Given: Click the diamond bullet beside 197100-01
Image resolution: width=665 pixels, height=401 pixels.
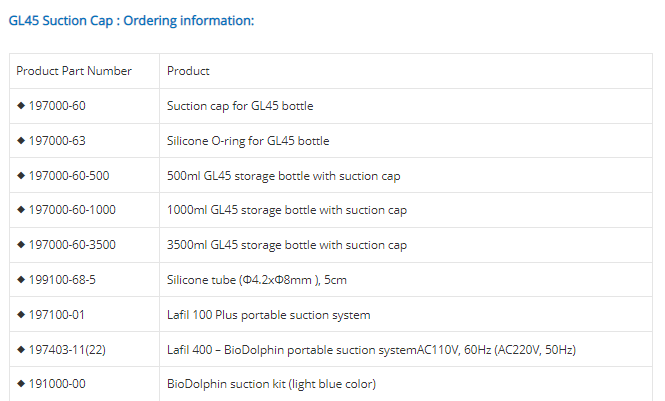Looking at the screenshot, I should pyautogui.click(x=21, y=315).
